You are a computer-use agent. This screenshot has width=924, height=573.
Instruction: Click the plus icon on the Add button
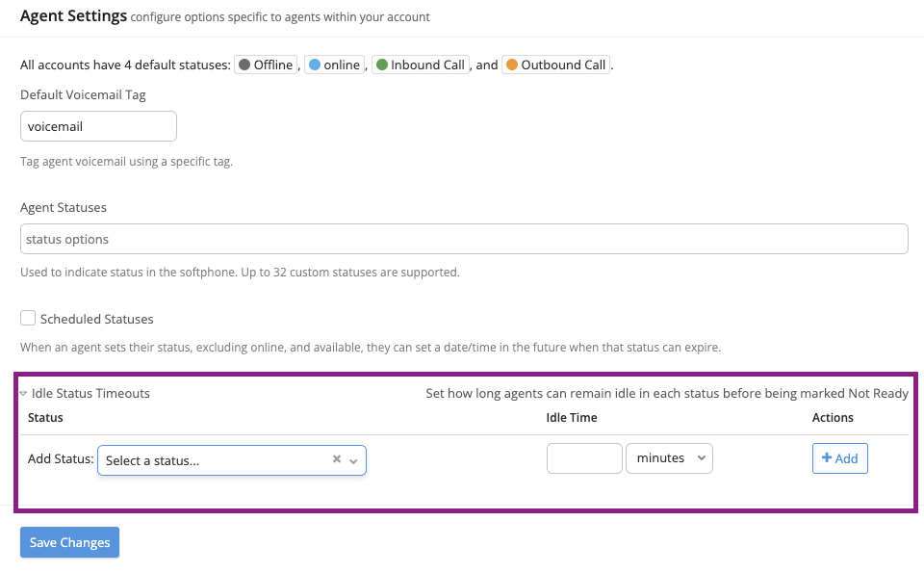click(827, 458)
